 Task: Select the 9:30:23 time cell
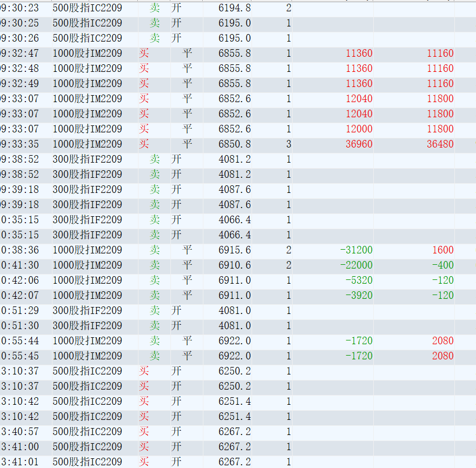coord(19,8)
